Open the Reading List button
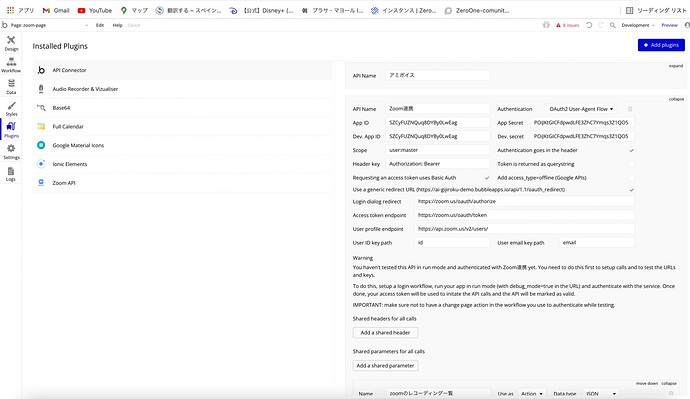Screen dimensions: 690x399 656,10
